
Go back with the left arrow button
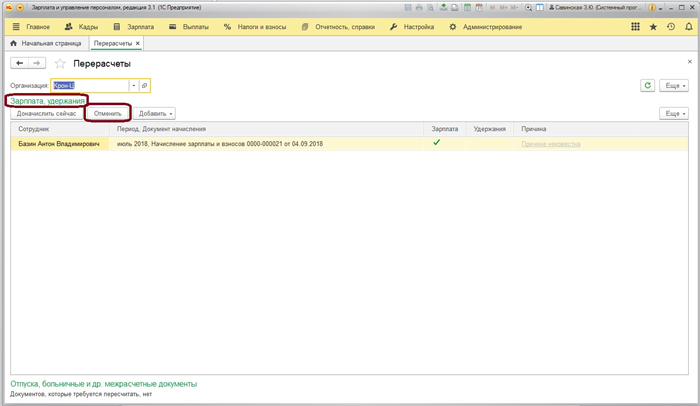point(19,63)
